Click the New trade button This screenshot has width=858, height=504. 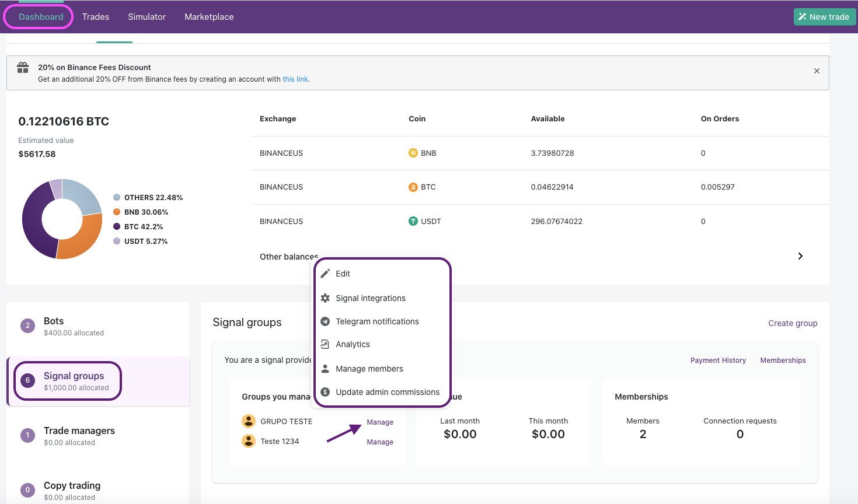tap(824, 17)
